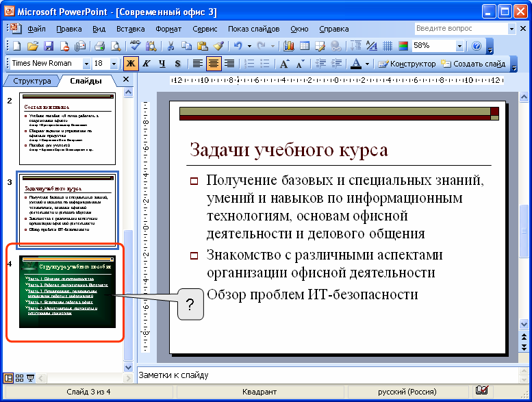This screenshot has width=532, height=402.
Task: Open the Times New Roman font dropdown
Action: click(x=86, y=64)
